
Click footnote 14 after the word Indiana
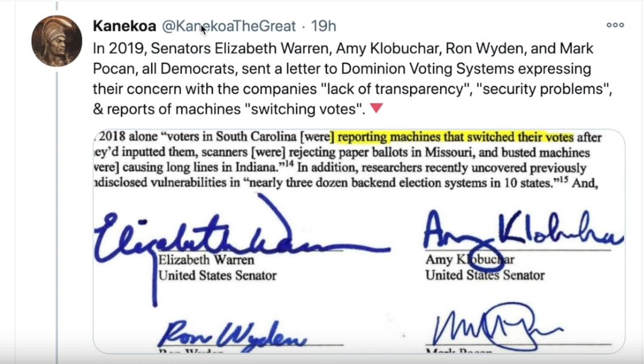tap(289, 164)
